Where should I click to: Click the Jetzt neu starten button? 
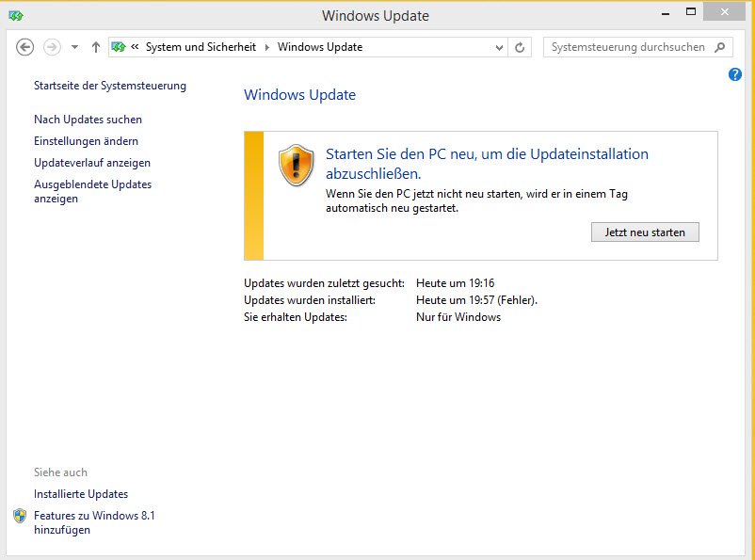click(645, 232)
